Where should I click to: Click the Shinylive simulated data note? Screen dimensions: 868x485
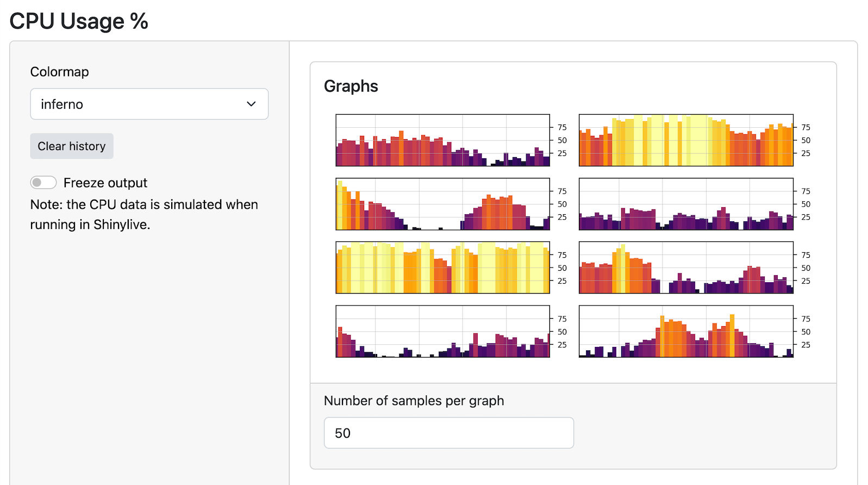pyautogui.click(x=143, y=214)
